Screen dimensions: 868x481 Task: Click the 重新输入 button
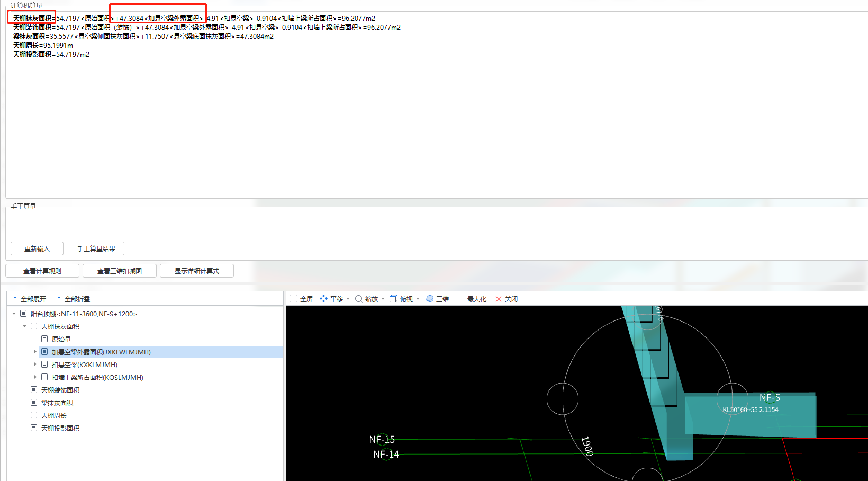37,248
